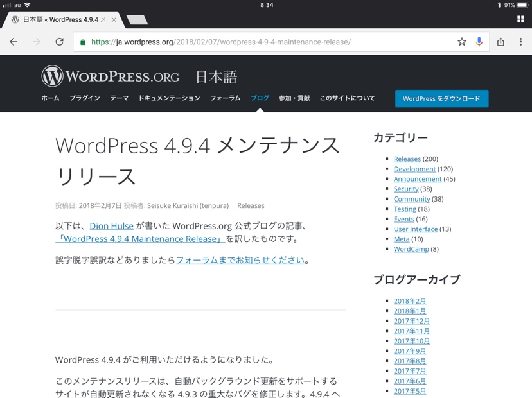Close the WordPress 4.9.4 tab
Screen dimensions: 532x398
(x=114, y=20)
